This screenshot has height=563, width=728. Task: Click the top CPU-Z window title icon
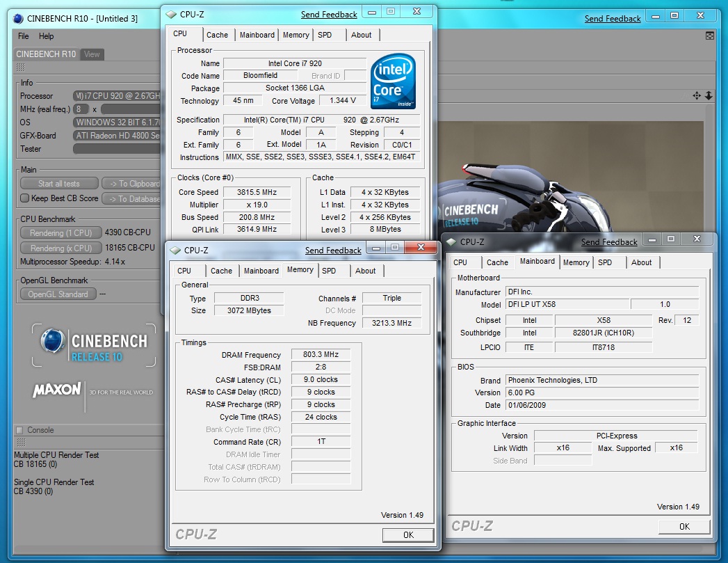coord(171,15)
